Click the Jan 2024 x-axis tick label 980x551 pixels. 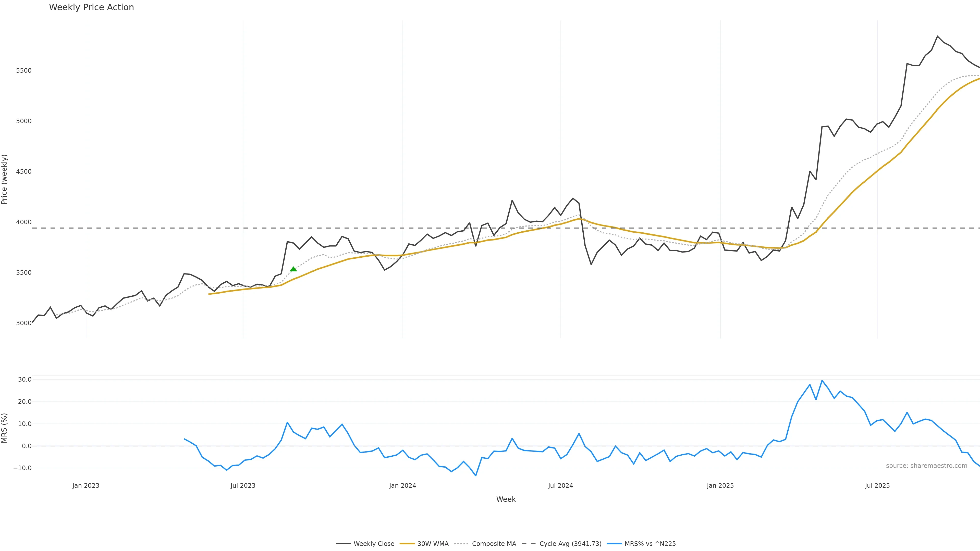click(x=402, y=486)
